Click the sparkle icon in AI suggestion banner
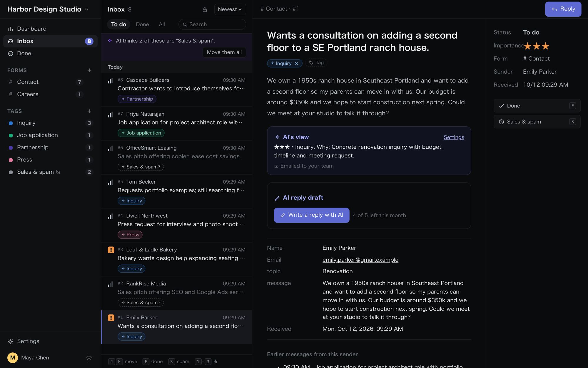Image resolution: width=588 pixels, height=368 pixels. [x=110, y=41]
